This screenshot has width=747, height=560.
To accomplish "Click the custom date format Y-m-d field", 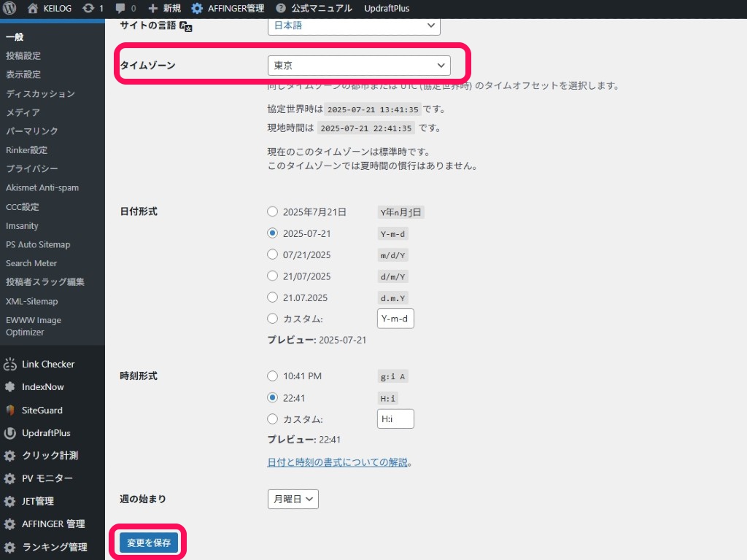I will 395,319.
